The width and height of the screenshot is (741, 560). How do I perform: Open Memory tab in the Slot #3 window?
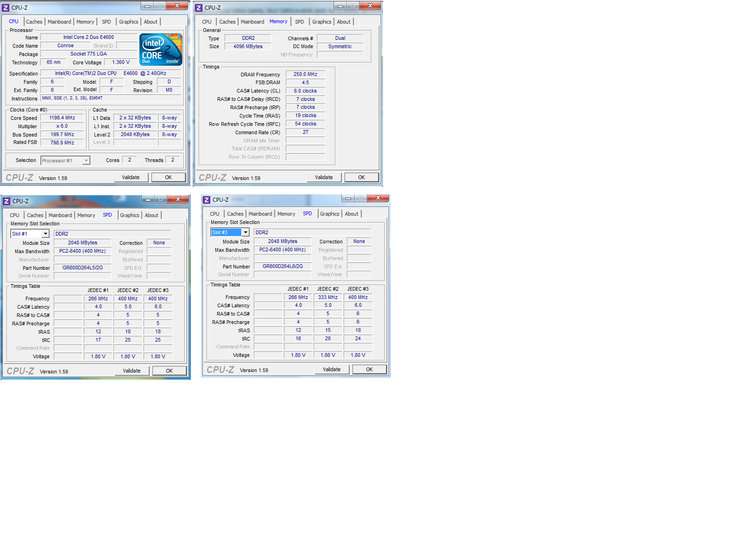pyautogui.click(x=286, y=214)
